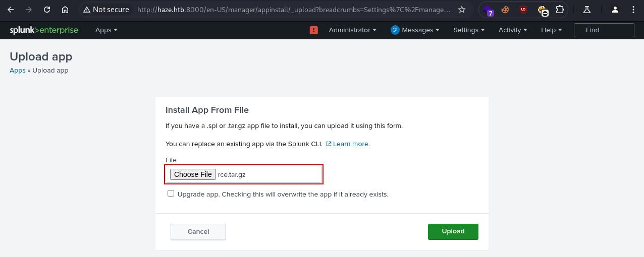Reload the page with browser refresh icon
This screenshot has height=257, width=644.
(x=47, y=10)
